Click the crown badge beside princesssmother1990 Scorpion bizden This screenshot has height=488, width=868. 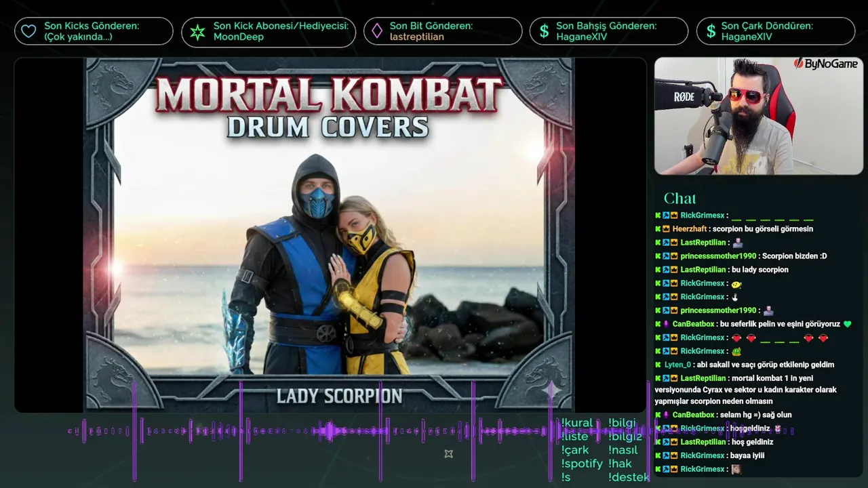click(x=674, y=256)
